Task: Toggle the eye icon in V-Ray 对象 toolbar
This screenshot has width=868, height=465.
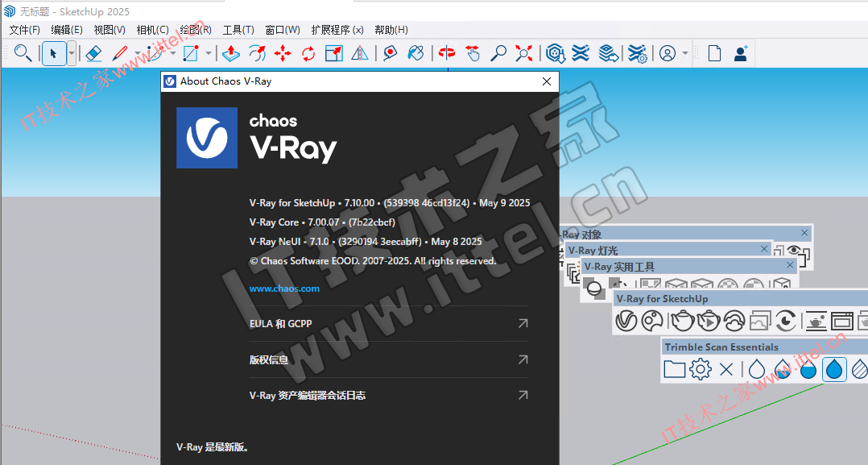Action: (794, 251)
